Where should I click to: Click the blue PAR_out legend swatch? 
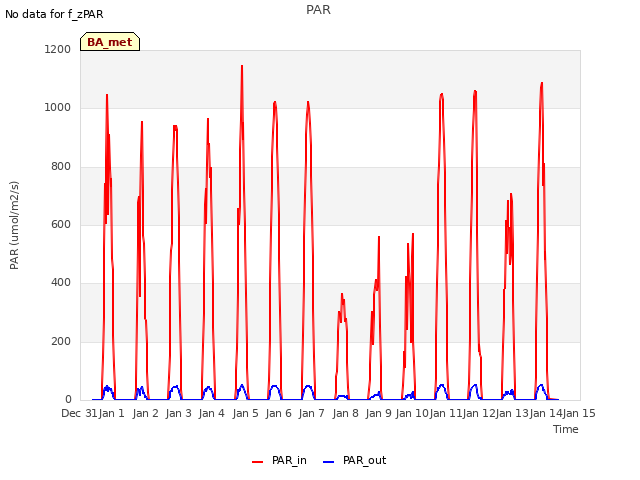pyautogui.click(x=329, y=462)
